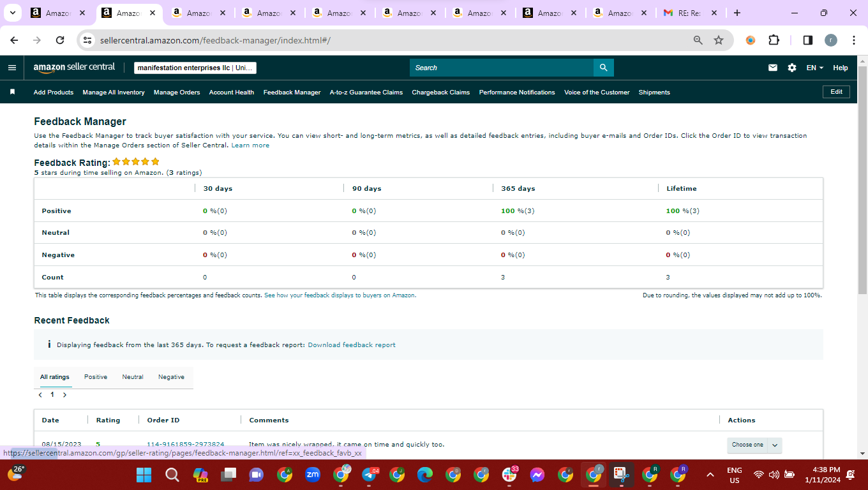
Task: Open Manage All Inventory
Action: pos(114,93)
